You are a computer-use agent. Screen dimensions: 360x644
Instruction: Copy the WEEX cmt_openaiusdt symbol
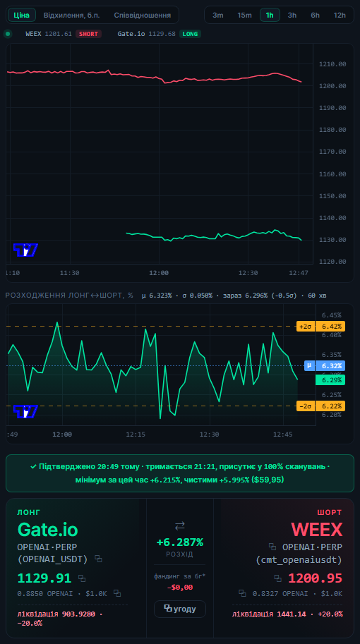[x=272, y=547]
